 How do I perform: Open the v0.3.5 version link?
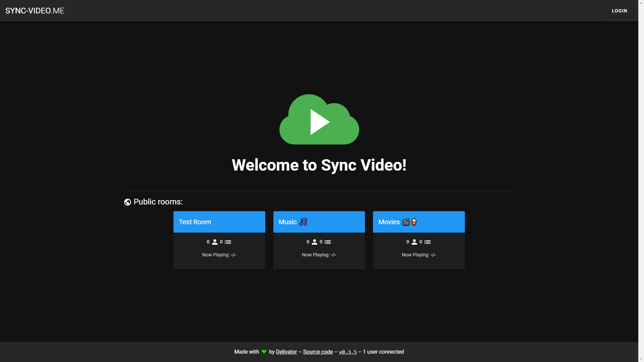click(x=348, y=352)
